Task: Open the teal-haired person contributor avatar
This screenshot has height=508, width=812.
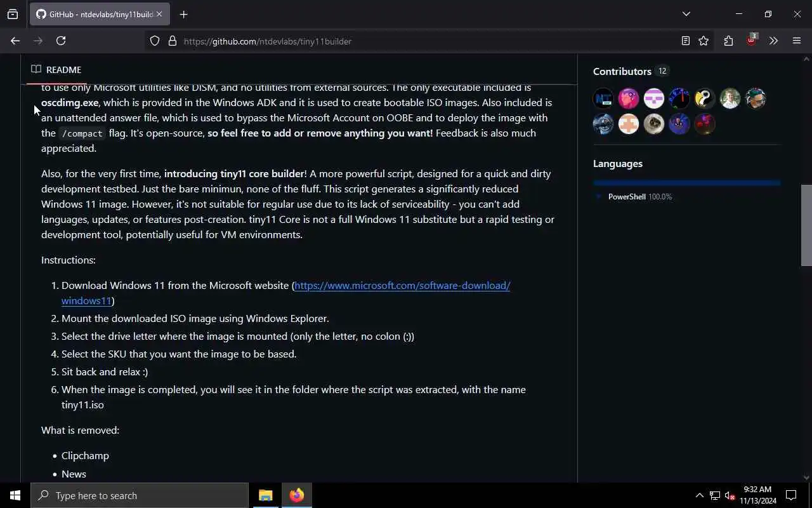Action: click(x=756, y=98)
